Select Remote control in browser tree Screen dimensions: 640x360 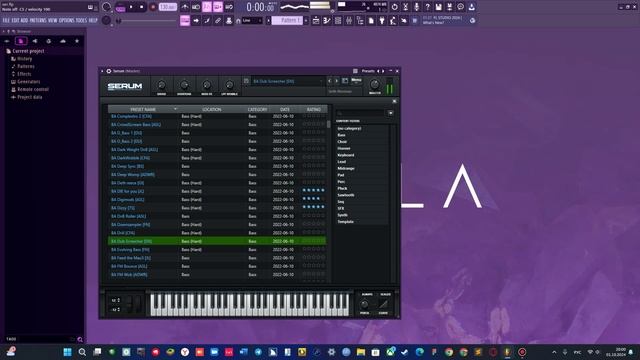pos(33,89)
